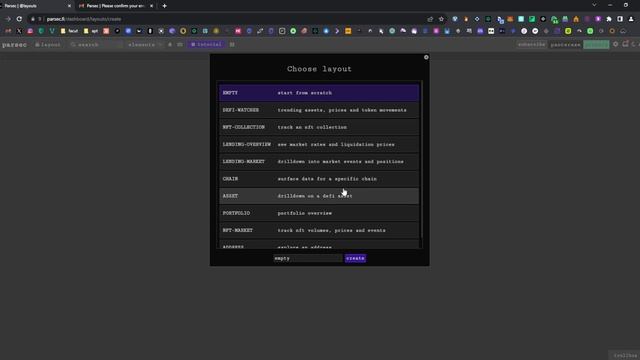This screenshot has width=640, height=360.
Task: Choose the PORTFOLIO overview layout
Action: pos(319,213)
